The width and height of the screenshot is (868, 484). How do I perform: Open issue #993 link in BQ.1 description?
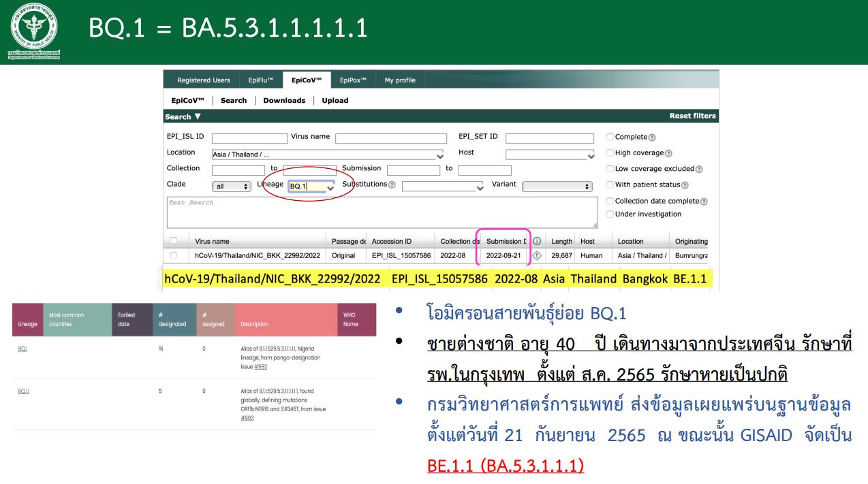(x=261, y=367)
